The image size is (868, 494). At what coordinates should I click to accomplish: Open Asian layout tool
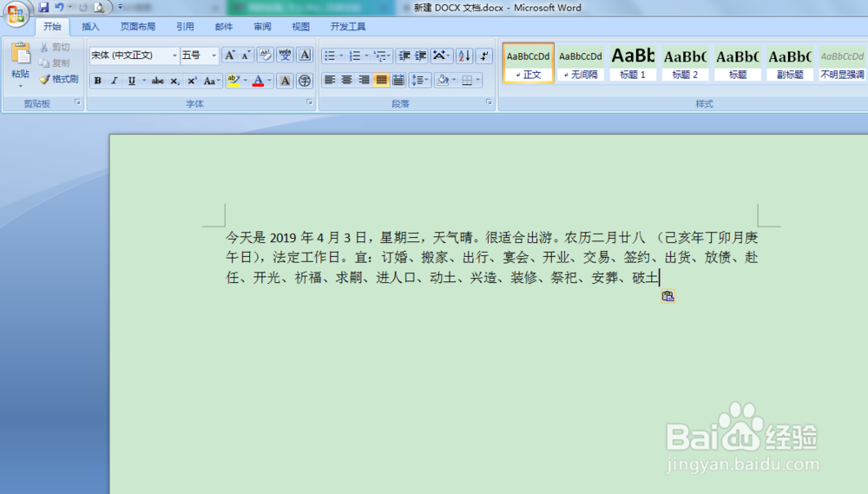tap(441, 56)
